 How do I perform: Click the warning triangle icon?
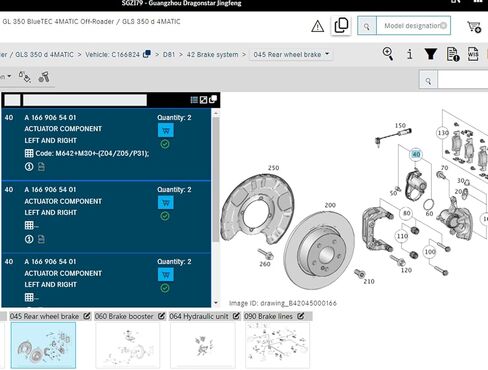(317, 26)
